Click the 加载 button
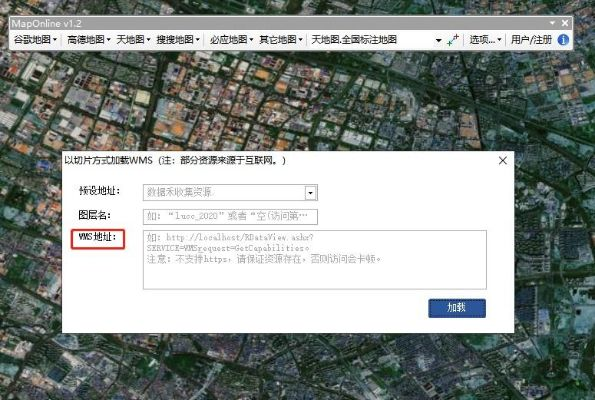The width and height of the screenshot is (595, 400). click(457, 308)
